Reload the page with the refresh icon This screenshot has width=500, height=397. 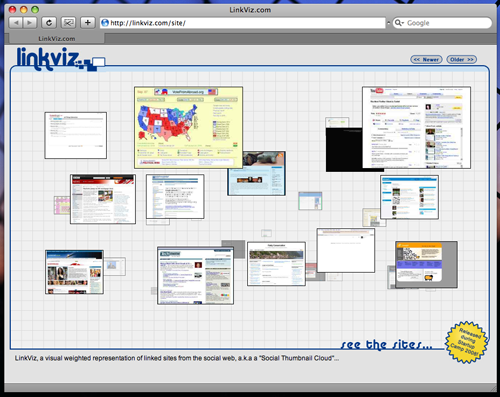[49, 23]
